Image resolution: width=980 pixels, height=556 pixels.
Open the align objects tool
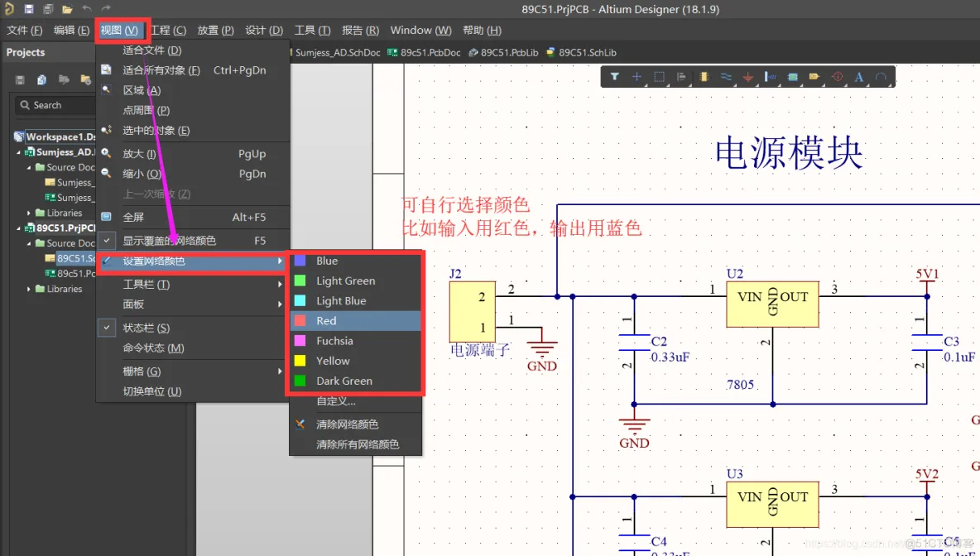[x=681, y=77]
